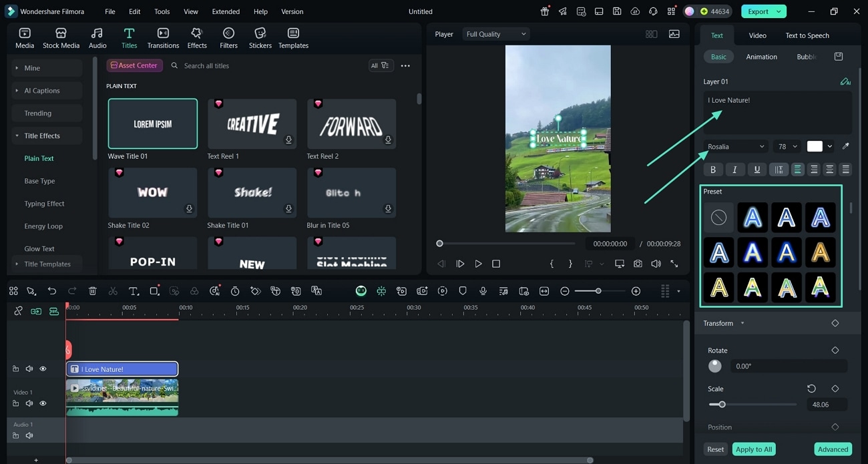Select the Text tool in the timeline toolbar
The image size is (868, 464).
point(134,290)
